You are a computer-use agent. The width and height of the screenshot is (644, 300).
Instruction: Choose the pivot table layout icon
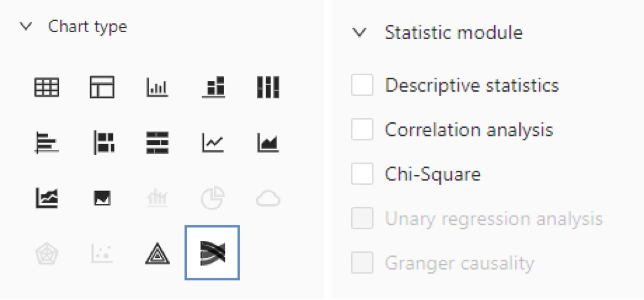[x=102, y=87]
